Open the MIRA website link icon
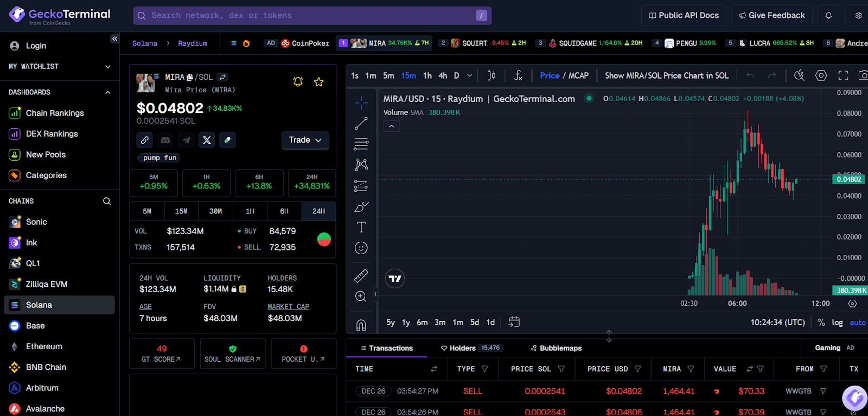Viewport: 868px width, 416px height. click(x=145, y=140)
